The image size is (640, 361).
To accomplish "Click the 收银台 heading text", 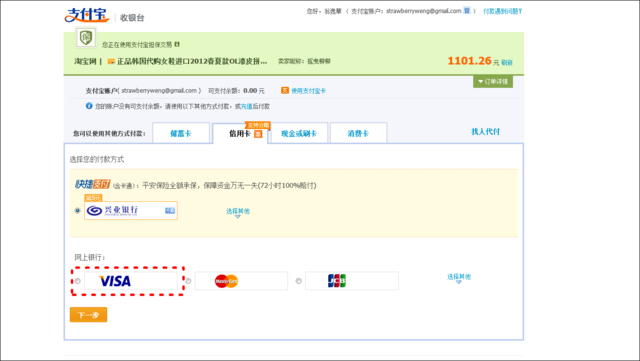I will tap(132, 18).
